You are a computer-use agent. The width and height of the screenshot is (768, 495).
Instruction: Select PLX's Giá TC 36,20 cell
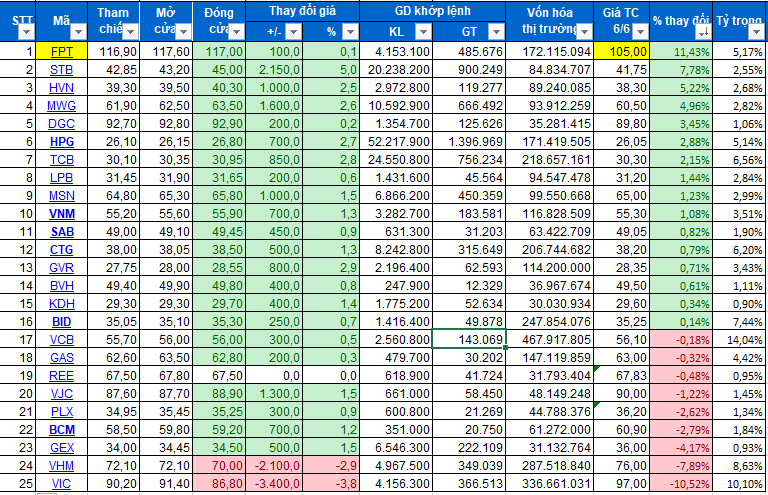[x=622, y=412]
